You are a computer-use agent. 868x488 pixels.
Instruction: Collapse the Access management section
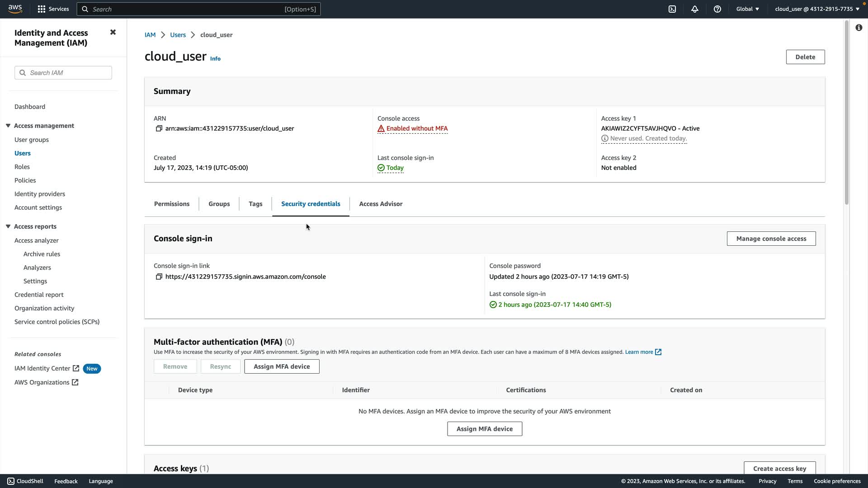(x=8, y=126)
